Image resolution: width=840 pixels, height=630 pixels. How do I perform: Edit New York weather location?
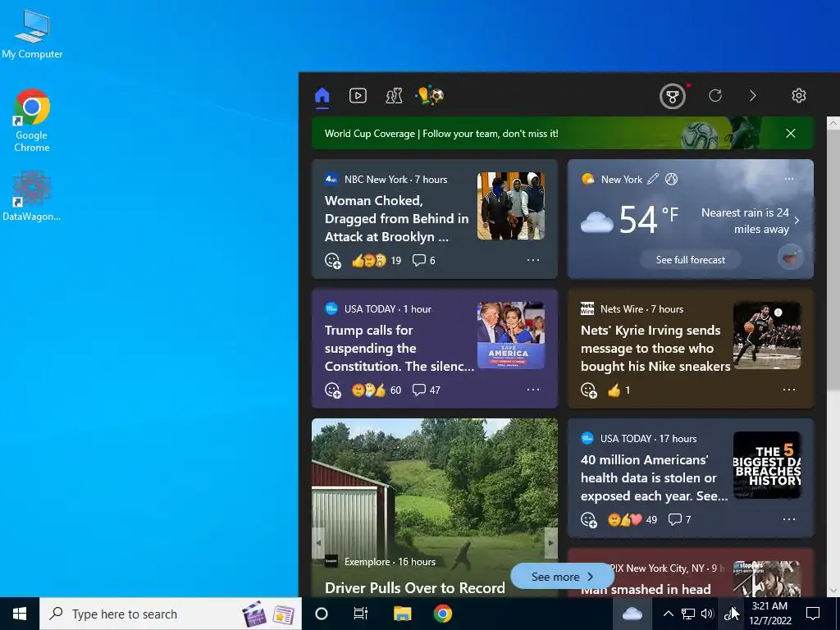[652, 179]
